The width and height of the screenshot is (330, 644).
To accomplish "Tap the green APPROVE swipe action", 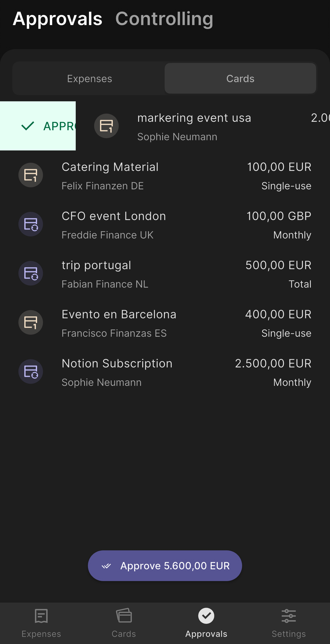I will (38, 126).
